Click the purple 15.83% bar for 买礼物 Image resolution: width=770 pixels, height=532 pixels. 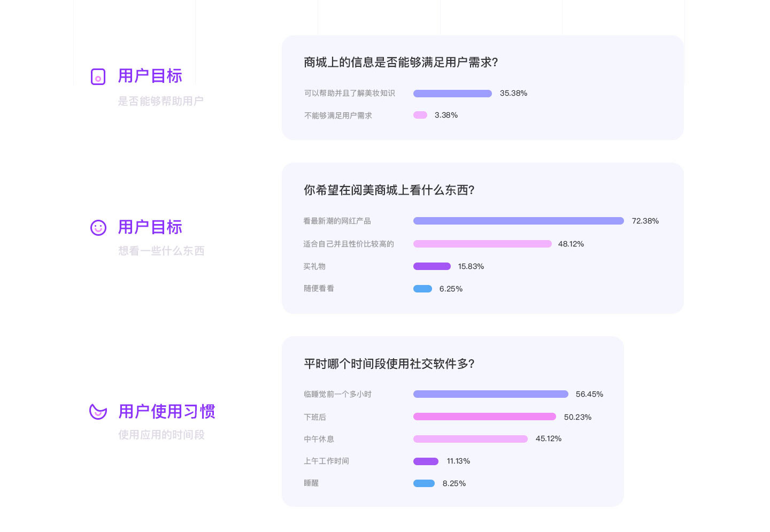(x=432, y=266)
